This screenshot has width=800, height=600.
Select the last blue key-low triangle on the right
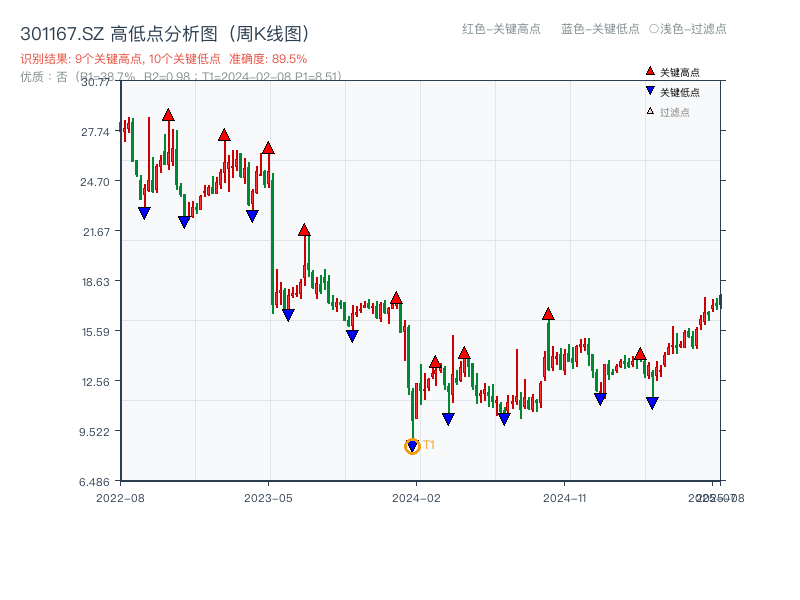tap(652, 404)
